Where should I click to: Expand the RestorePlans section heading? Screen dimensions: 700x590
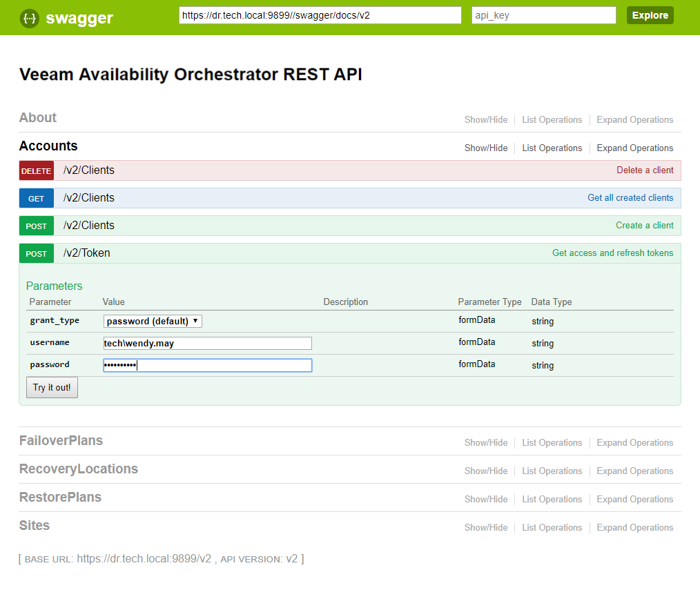coord(60,497)
